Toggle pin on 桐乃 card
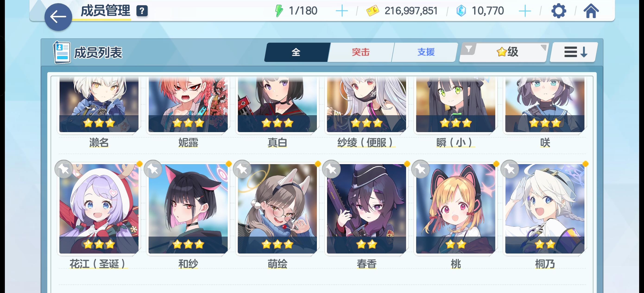The width and height of the screenshot is (644, 293). tap(510, 169)
